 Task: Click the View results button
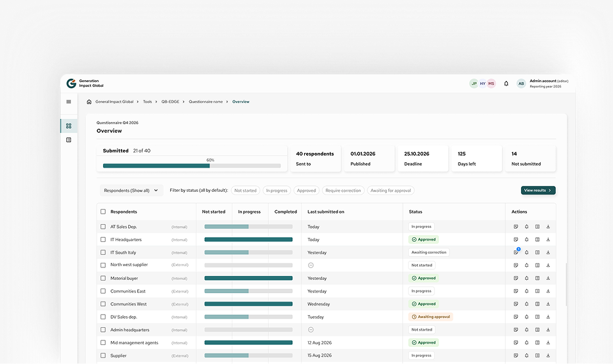(538, 191)
